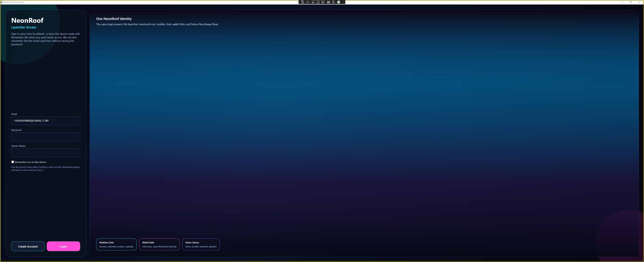Activate the Select Element cursor tool

pyautogui.click(x=313, y=2)
